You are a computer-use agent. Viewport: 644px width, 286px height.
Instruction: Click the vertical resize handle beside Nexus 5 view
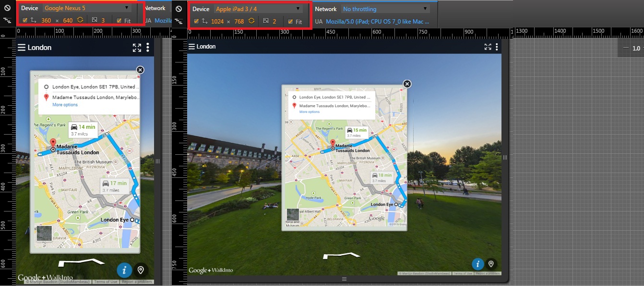[x=157, y=162]
